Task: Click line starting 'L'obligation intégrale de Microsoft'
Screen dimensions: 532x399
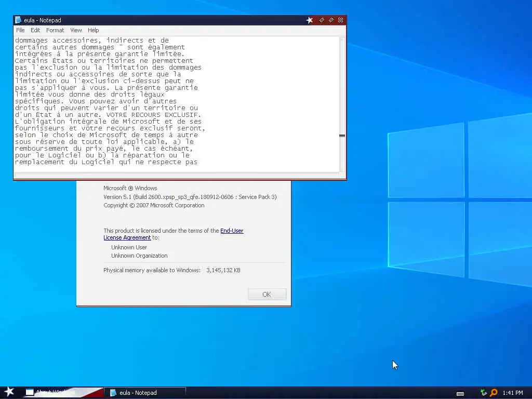Action: 108,122
